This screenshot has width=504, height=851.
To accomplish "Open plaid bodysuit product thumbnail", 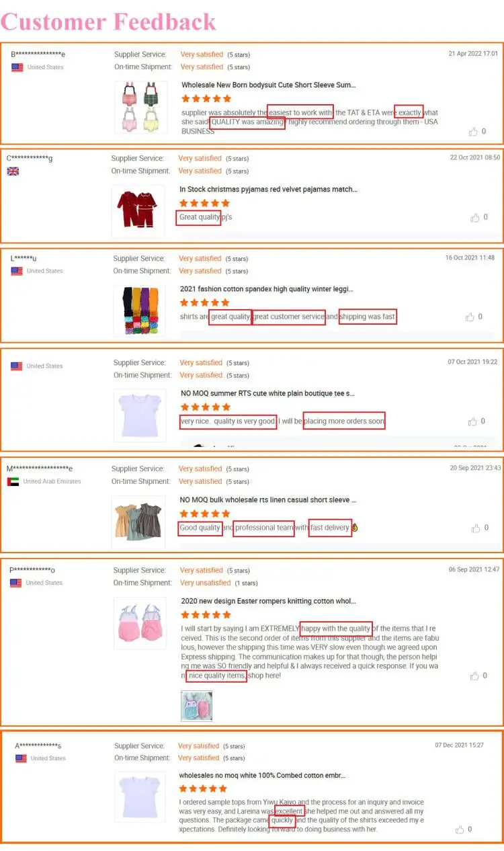I will pos(140,106).
